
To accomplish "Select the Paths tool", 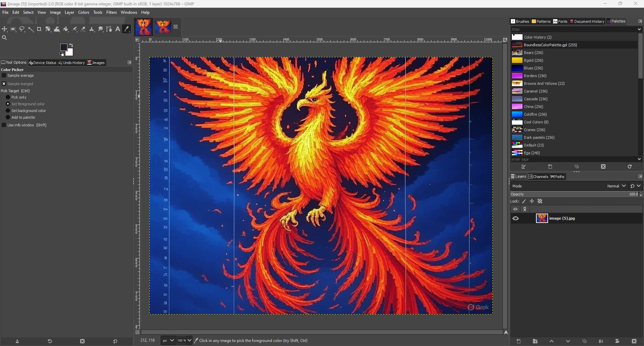I will (x=109, y=29).
